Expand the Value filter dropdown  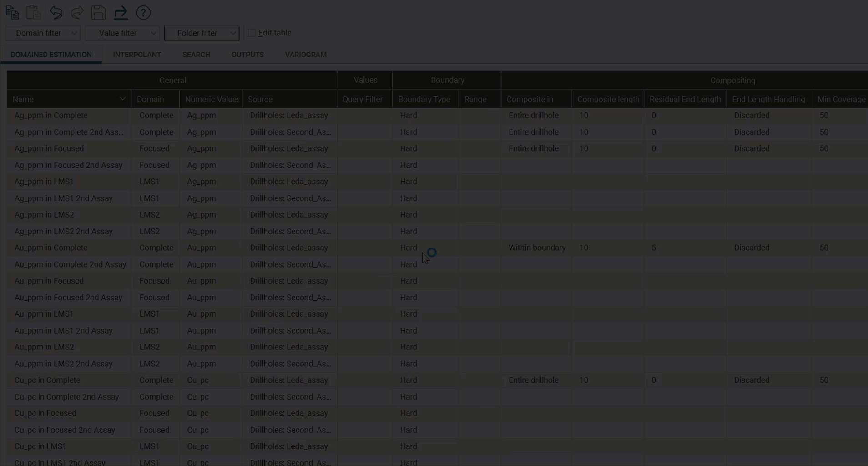tap(122, 33)
